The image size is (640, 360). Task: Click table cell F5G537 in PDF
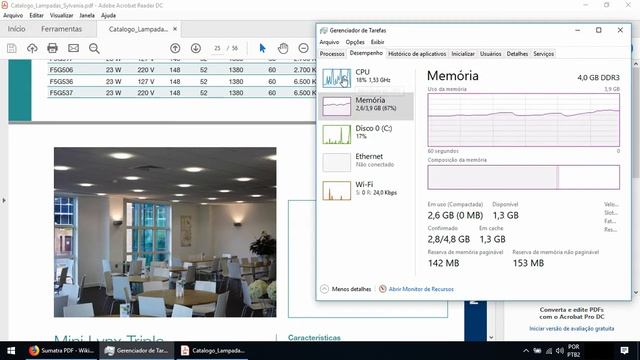(61, 93)
